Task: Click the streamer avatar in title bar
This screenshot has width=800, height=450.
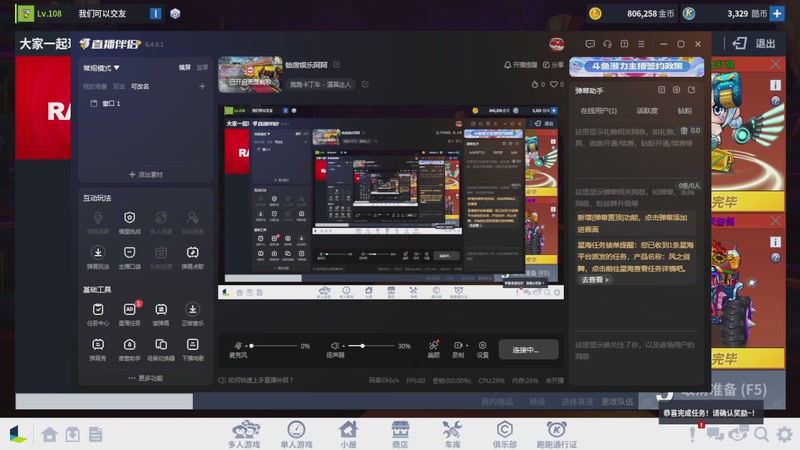Action: [557, 44]
